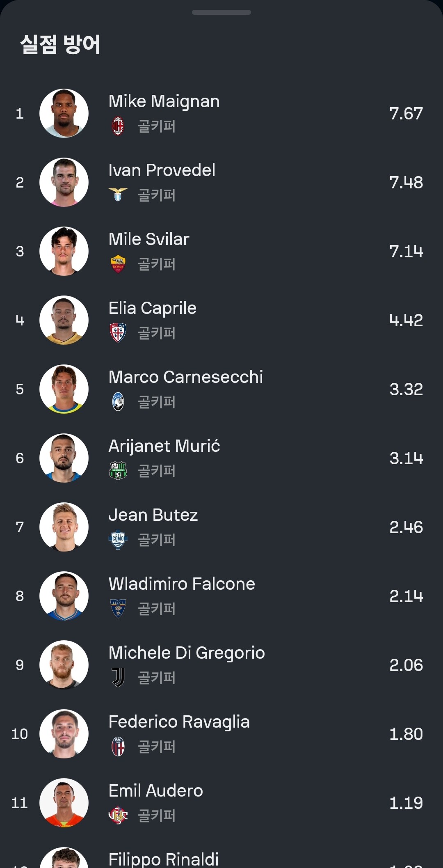The image size is (443, 868).
Task: Select Arijanet Murić's name
Action: (164, 446)
